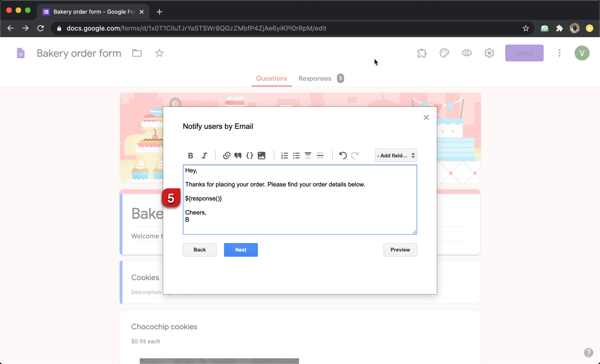
Task: Click inside the email message body field
Action: click(300, 199)
